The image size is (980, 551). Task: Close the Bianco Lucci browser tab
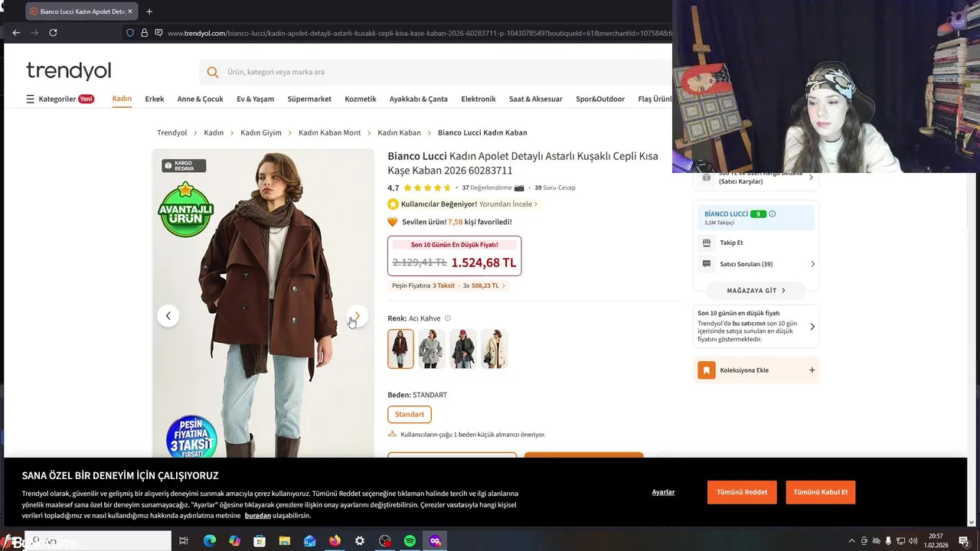(131, 11)
